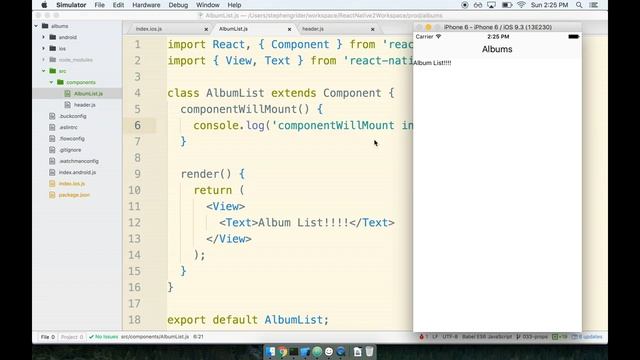This screenshot has height=360, width=640.
Task: Open the Window menu
Action: (x=208, y=5)
